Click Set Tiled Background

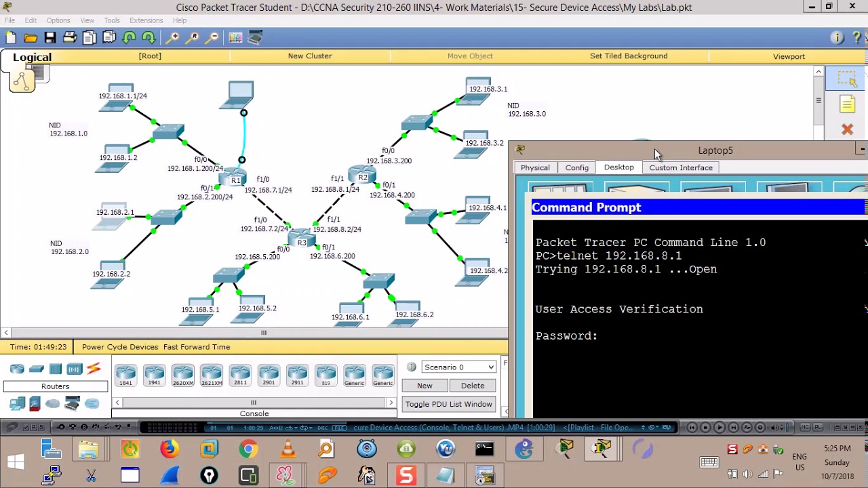pyautogui.click(x=629, y=56)
